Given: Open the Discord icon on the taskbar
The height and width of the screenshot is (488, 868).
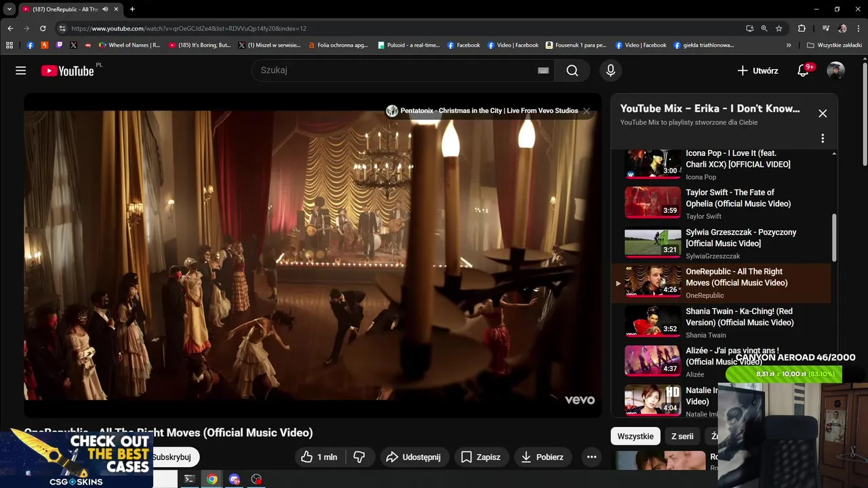Looking at the screenshot, I should [234, 479].
